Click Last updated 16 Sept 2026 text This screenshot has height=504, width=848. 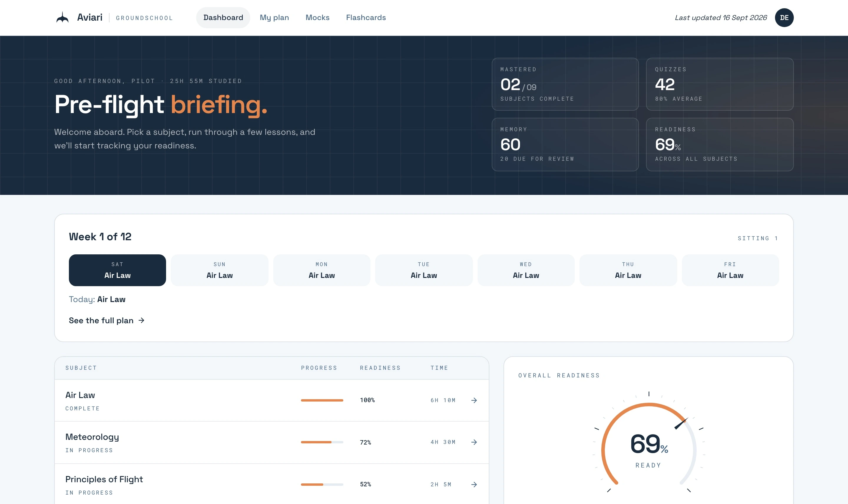point(721,18)
